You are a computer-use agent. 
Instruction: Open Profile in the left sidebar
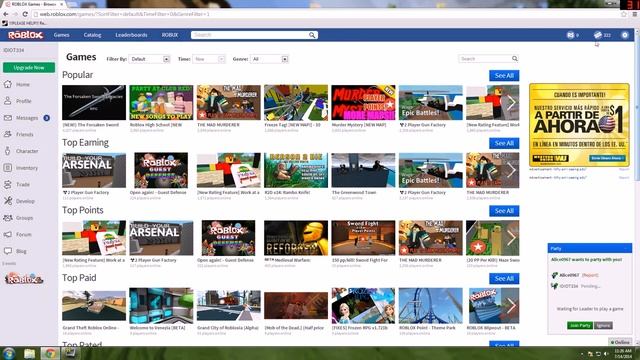pyautogui.click(x=18, y=101)
